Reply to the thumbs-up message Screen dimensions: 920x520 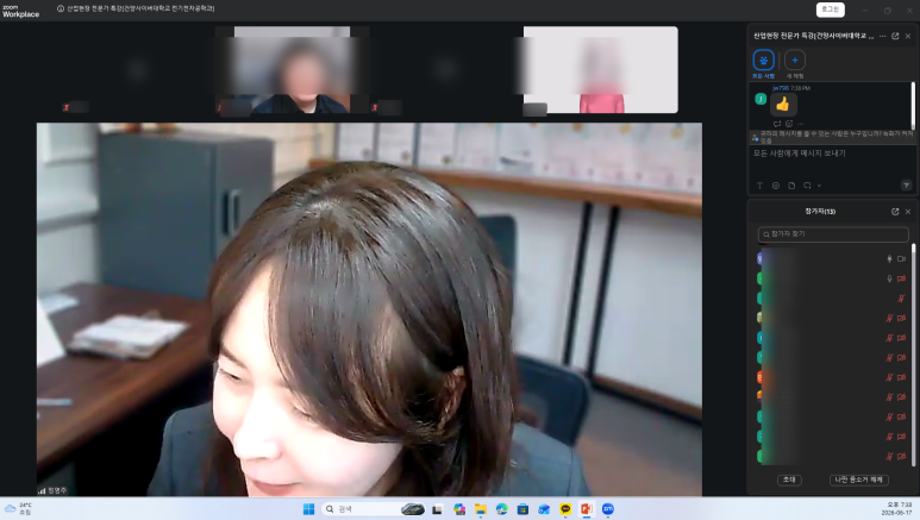(777, 124)
